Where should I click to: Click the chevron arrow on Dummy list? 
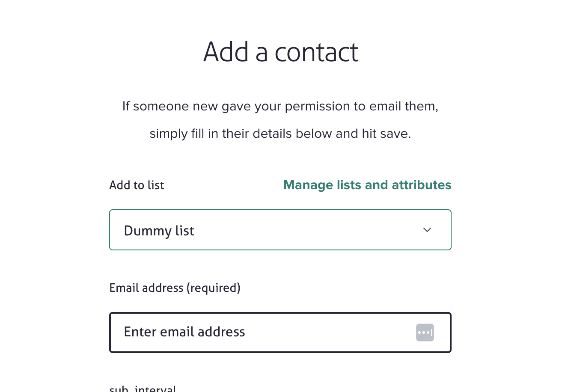coord(427,230)
